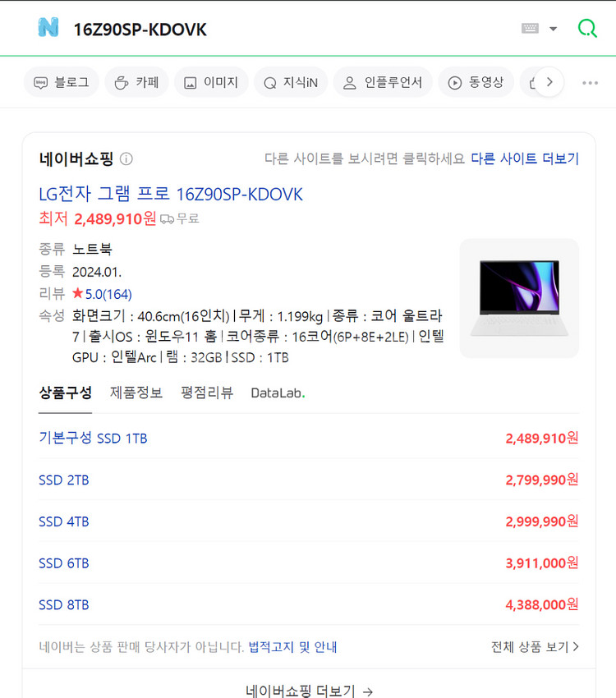
Task: Select the 지식iN filter tab
Action: point(291,82)
